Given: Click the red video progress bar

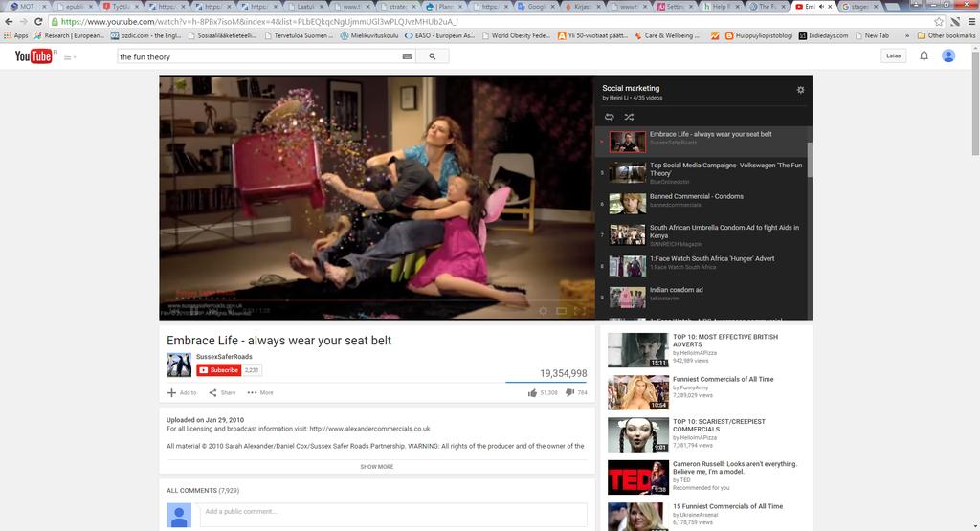Looking at the screenshot, I should click(375, 301).
